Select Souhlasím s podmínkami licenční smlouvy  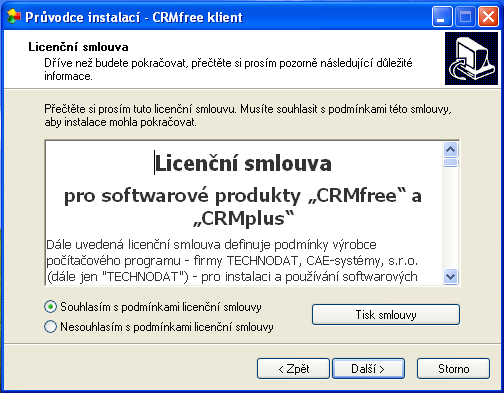[153, 307]
